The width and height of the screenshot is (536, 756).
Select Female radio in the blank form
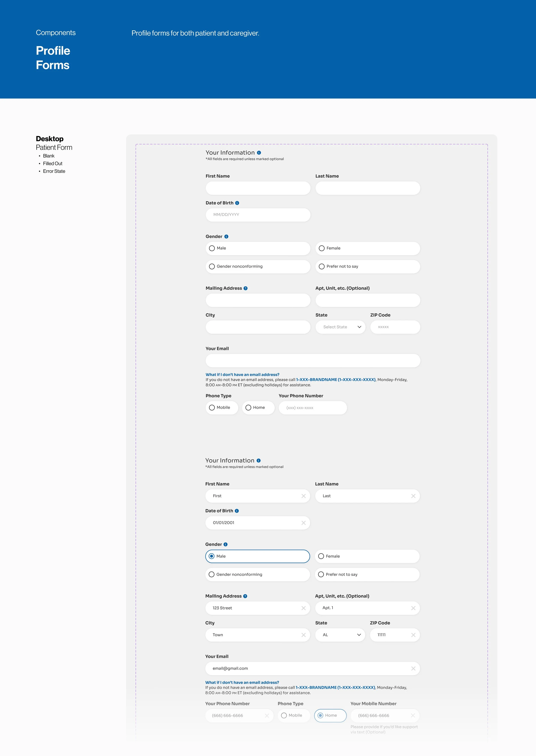pyautogui.click(x=322, y=248)
